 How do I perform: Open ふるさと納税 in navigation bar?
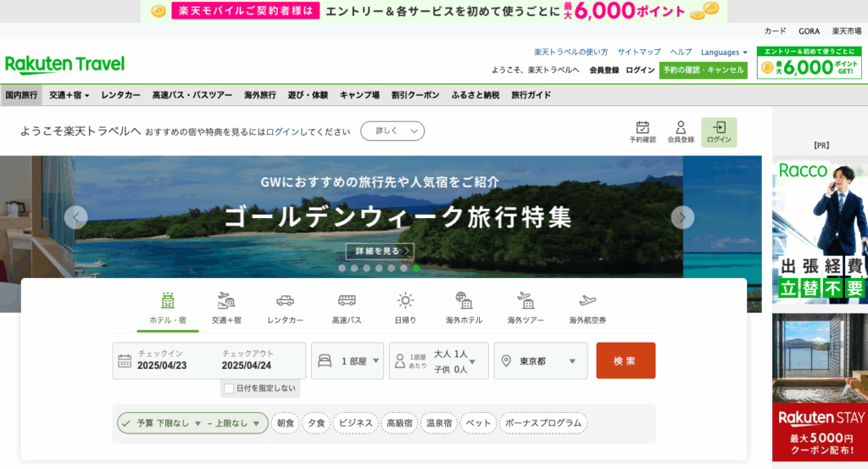[x=476, y=95]
